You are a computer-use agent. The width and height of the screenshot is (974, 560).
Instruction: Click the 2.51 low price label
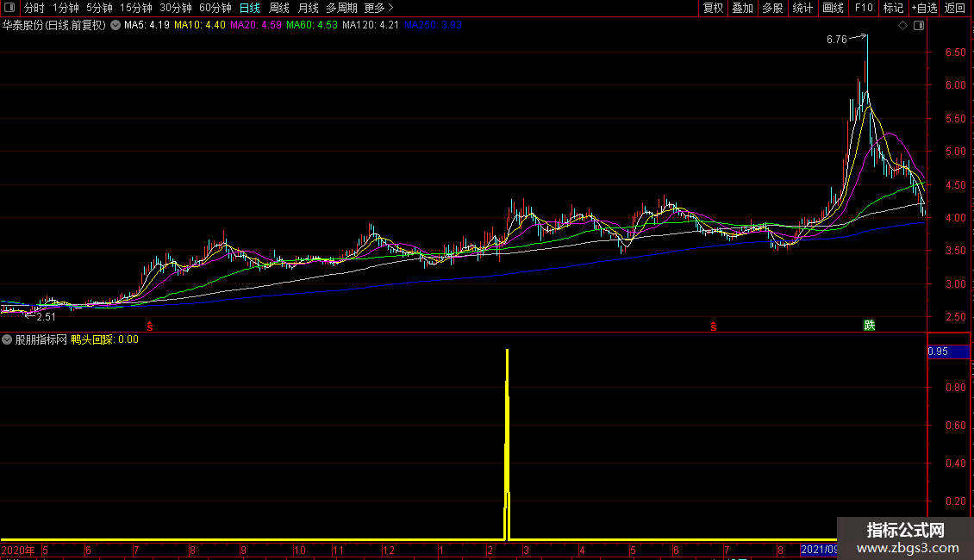pyautogui.click(x=46, y=317)
